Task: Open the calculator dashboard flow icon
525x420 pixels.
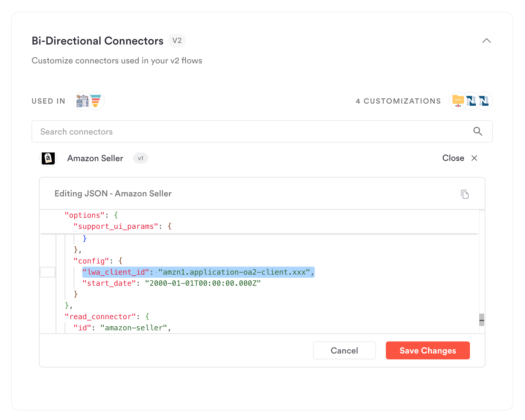Action: tap(82, 101)
